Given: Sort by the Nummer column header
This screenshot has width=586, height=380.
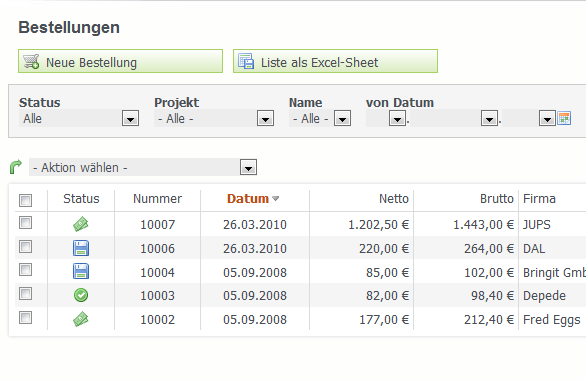Looking at the screenshot, I should (157, 198).
